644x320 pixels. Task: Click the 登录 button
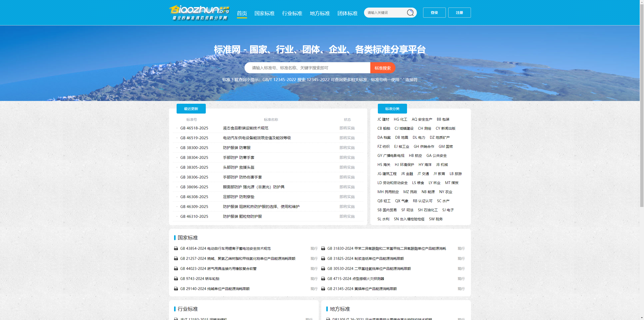tap(434, 12)
